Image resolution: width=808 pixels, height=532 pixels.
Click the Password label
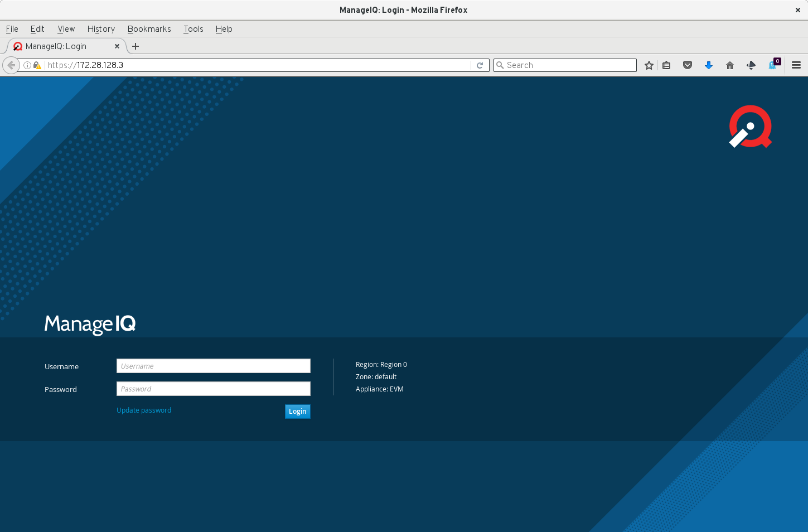[61, 390]
